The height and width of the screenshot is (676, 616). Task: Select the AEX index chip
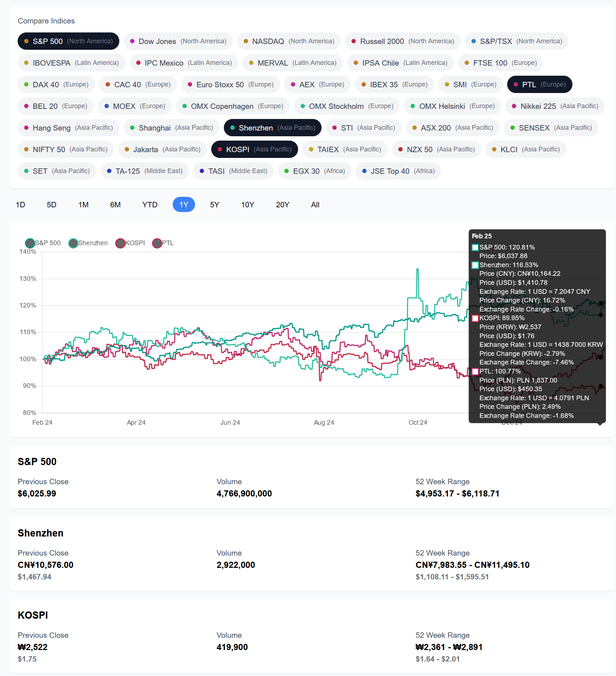tap(318, 84)
